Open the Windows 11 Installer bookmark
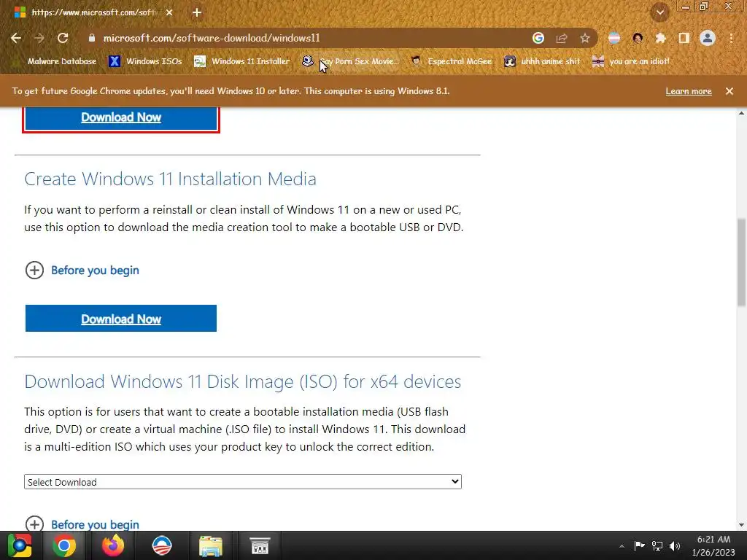The height and width of the screenshot is (560, 747). click(x=242, y=61)
